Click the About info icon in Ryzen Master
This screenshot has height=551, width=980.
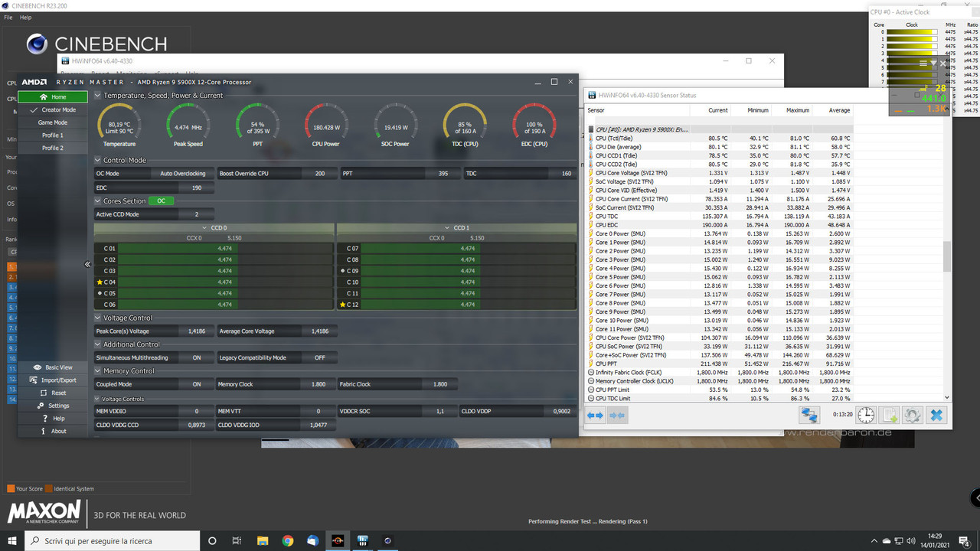(x=44, y=431)
